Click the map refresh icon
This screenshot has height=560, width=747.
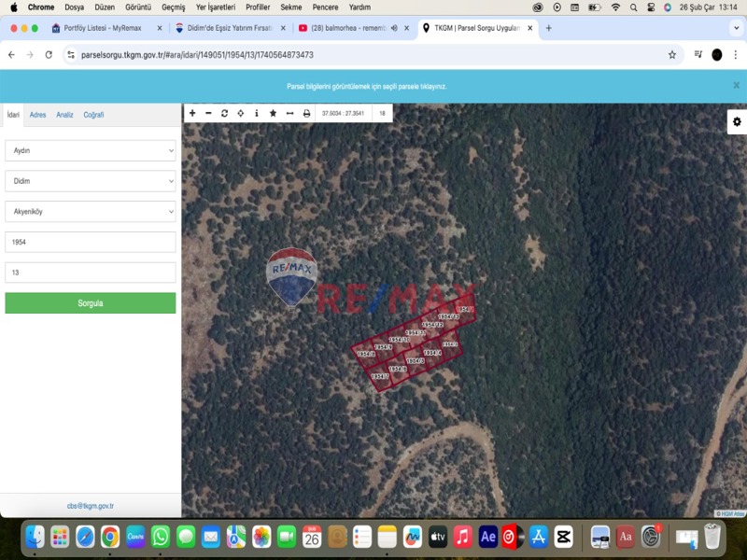pos(224,113)
